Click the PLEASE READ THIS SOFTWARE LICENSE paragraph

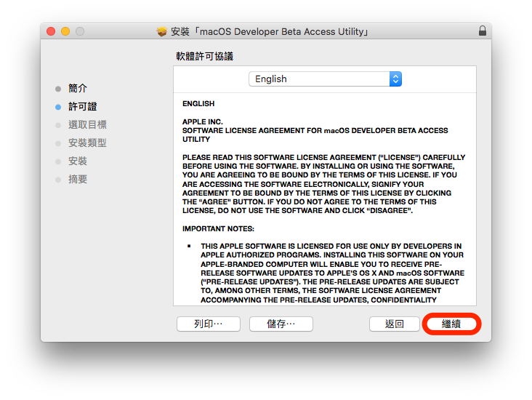(323, 184)
